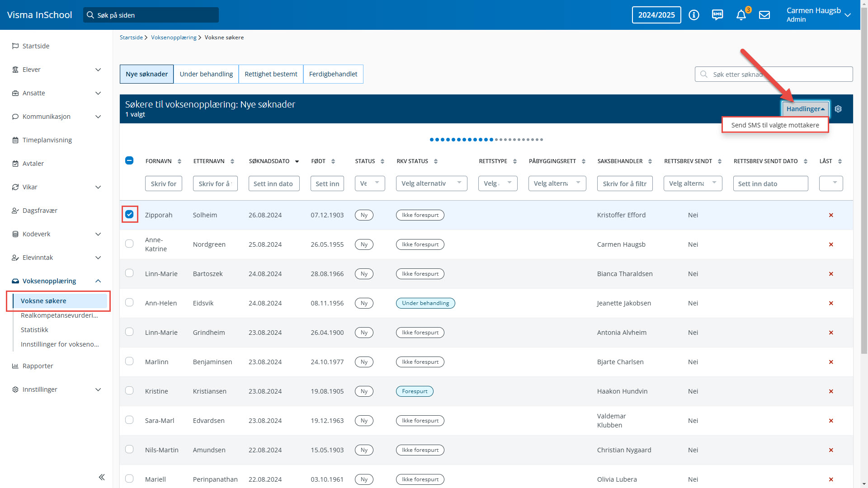Viewport: 868px width, 488px height.
Task: Open Påbyggingsrett filter dropdown
Action: click(x=557, y=183)
